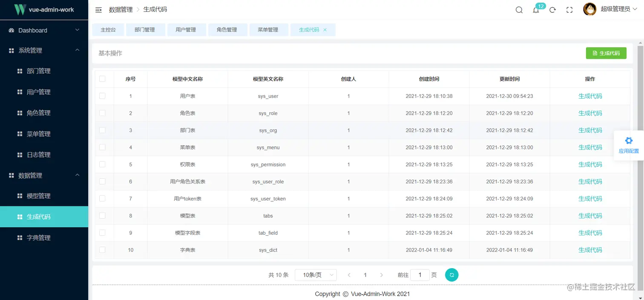Click the grid icon beside 字典管理
Screen dimensions: 644x300
[x=20, y=237]
